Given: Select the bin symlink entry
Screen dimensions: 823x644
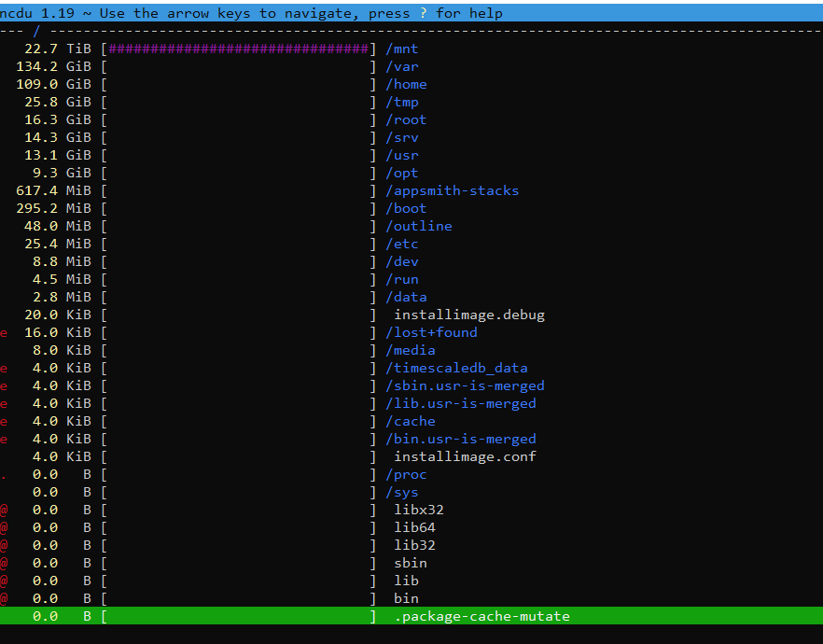Looking at the screenshot, I should point(411,598).
